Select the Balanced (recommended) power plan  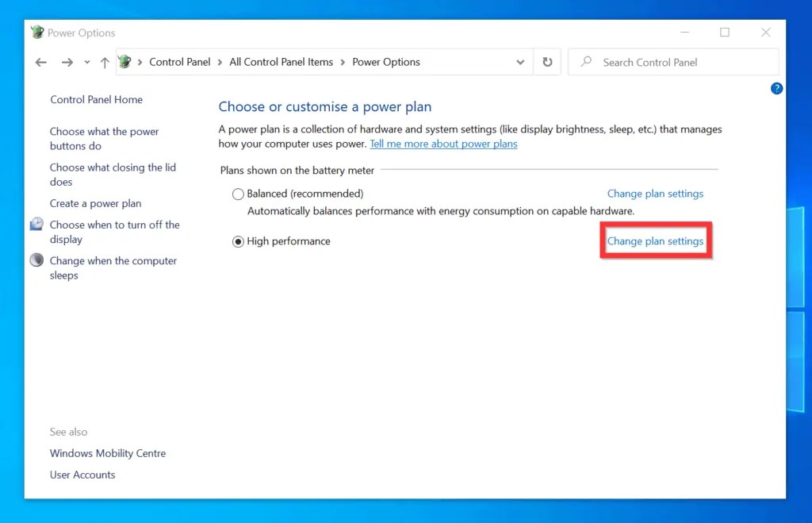click(x=238, y=194)
